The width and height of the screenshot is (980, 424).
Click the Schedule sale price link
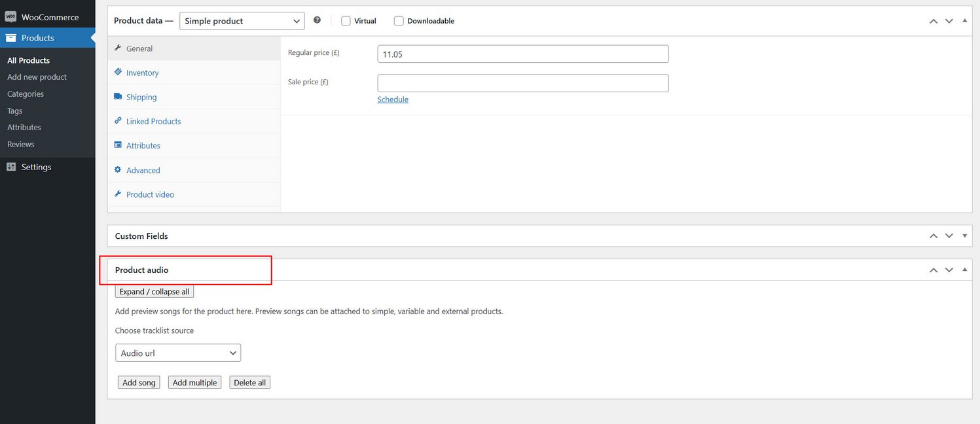(x=393, y=99)
